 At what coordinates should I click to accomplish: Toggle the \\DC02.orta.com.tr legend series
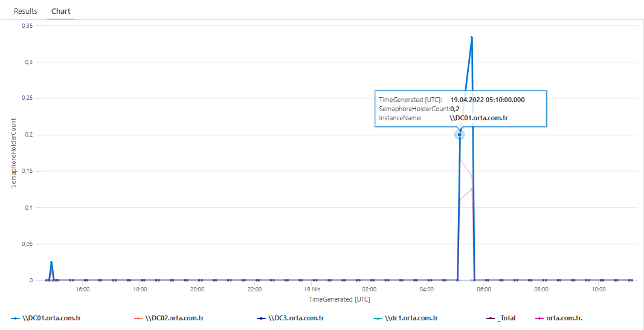click(169, 318)
